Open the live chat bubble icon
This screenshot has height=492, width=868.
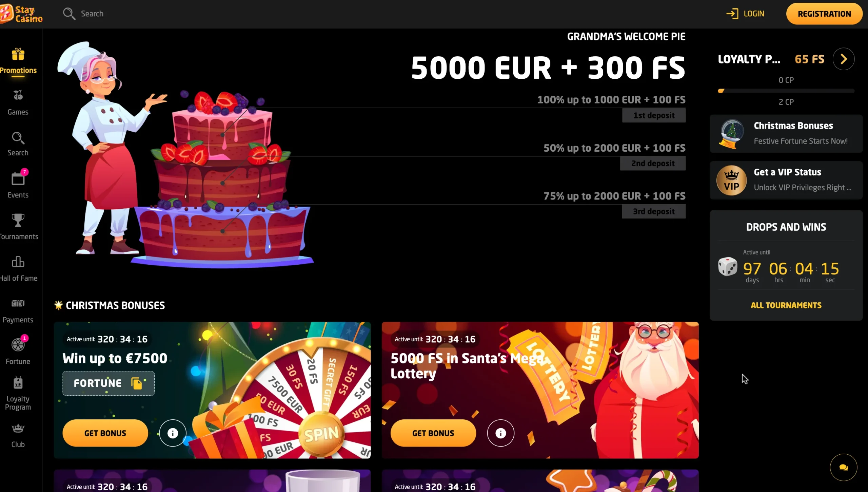tap(844, 467)
